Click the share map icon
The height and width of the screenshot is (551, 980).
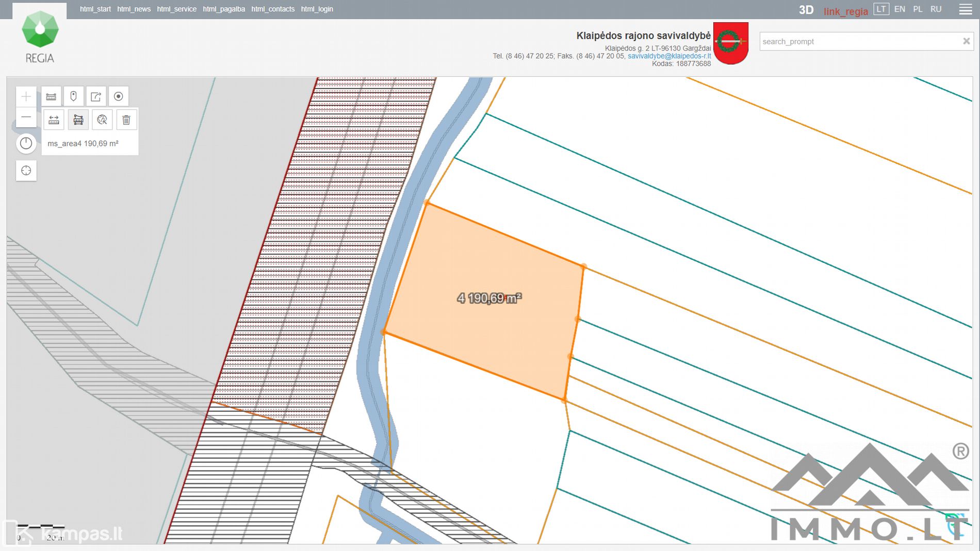tap(96, 96)
